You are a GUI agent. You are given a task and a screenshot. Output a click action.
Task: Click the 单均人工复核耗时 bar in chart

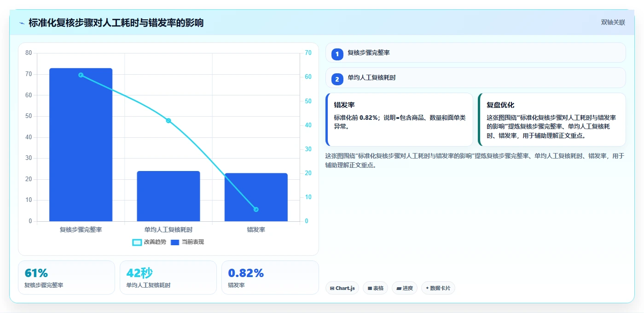click(x=168, y=196)
